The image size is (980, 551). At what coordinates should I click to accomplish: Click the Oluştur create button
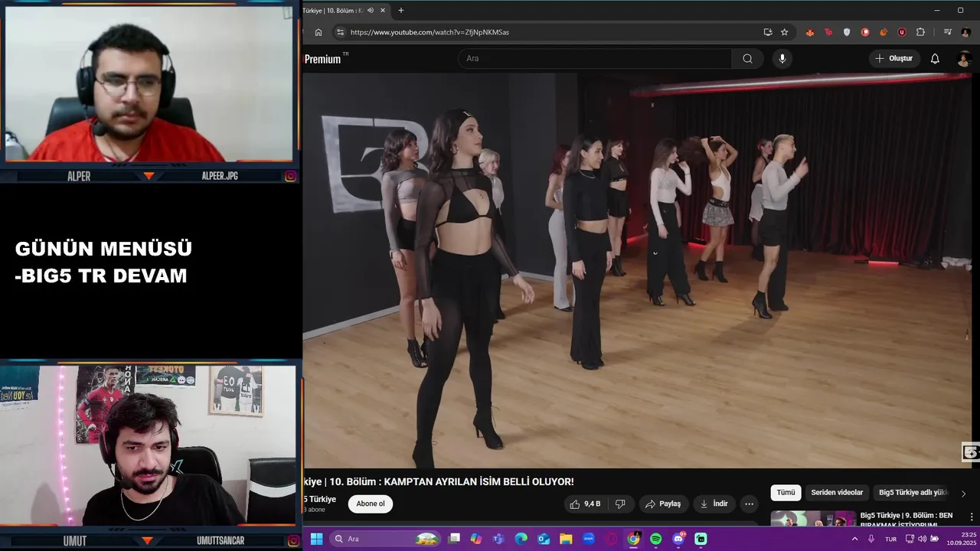point(894,59)
